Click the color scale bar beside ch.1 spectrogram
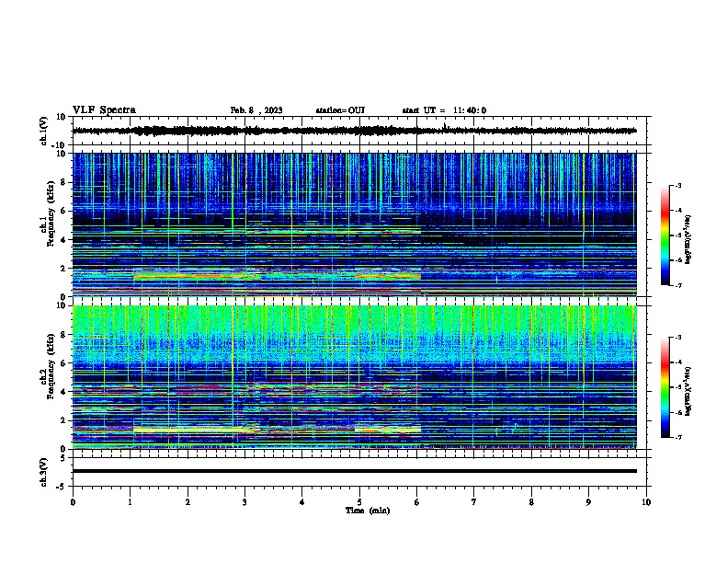This screenshot has height=563, width=728. [665, 236]
